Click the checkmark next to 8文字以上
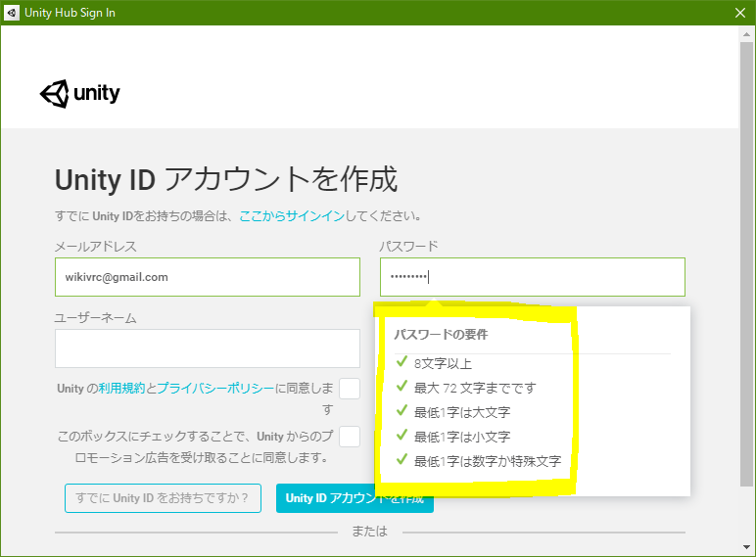The height and width of the screenshot is (557, 756). pos(402,361)
